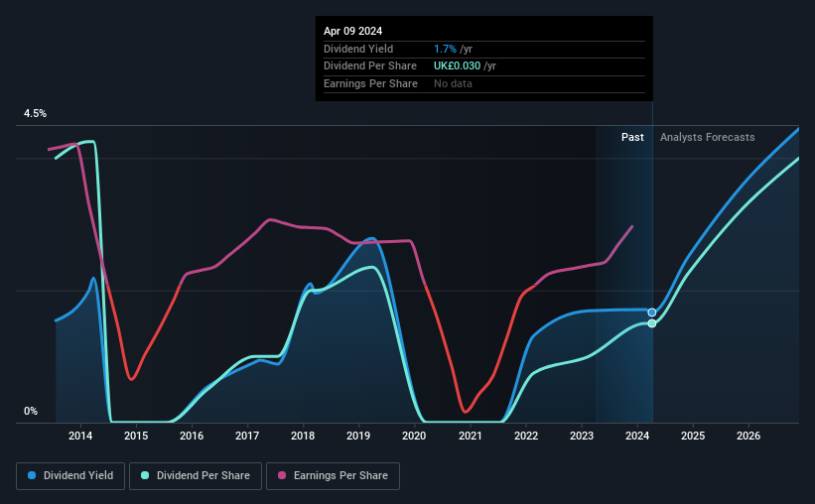Click the blue dividend yield data point marker
Viewport: 815px width, 504px height.
click(x=652, y=313)
